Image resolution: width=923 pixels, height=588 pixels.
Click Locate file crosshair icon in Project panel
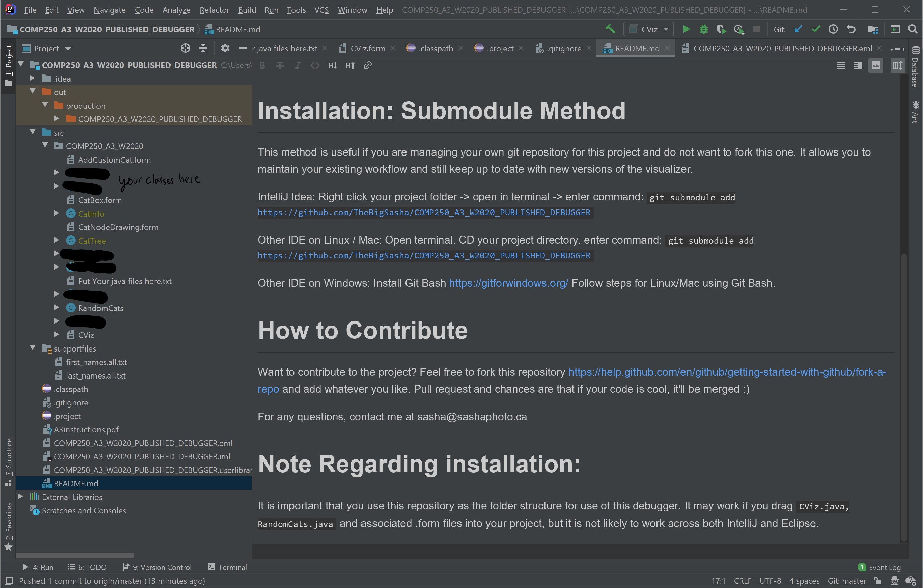(185, 48)
